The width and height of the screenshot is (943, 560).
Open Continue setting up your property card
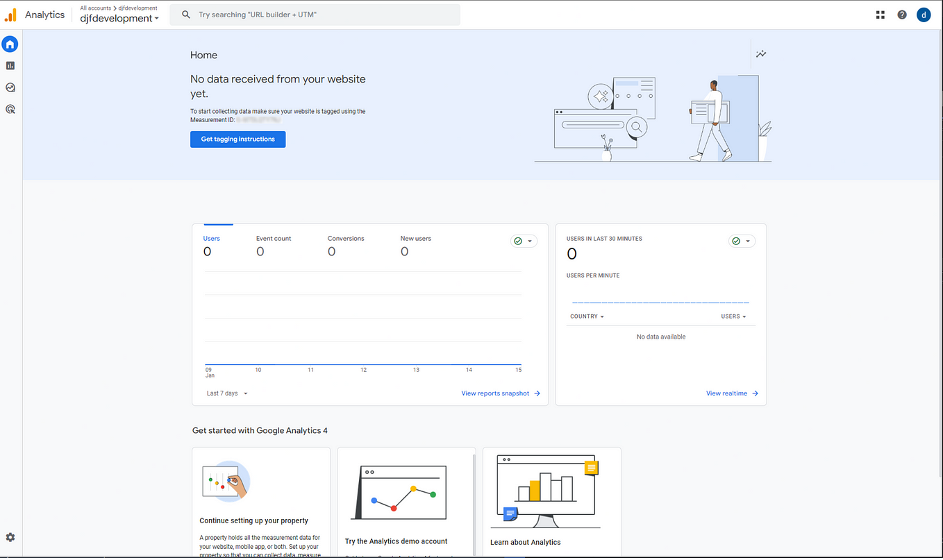click(261, 502)
